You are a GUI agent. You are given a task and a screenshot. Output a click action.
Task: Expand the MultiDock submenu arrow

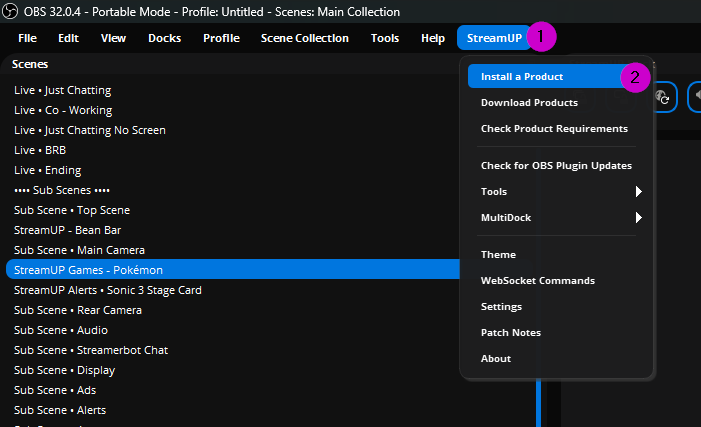point(638,217)
